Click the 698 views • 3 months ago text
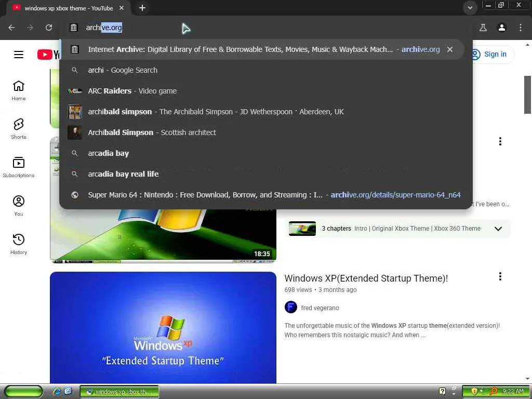 [320, 290]
